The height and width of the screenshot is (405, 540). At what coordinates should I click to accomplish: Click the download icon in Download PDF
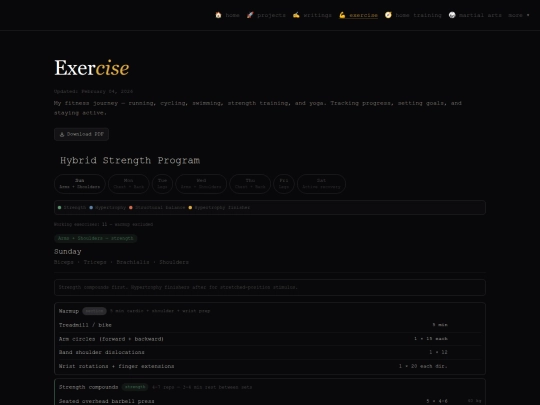coord(62,134)
